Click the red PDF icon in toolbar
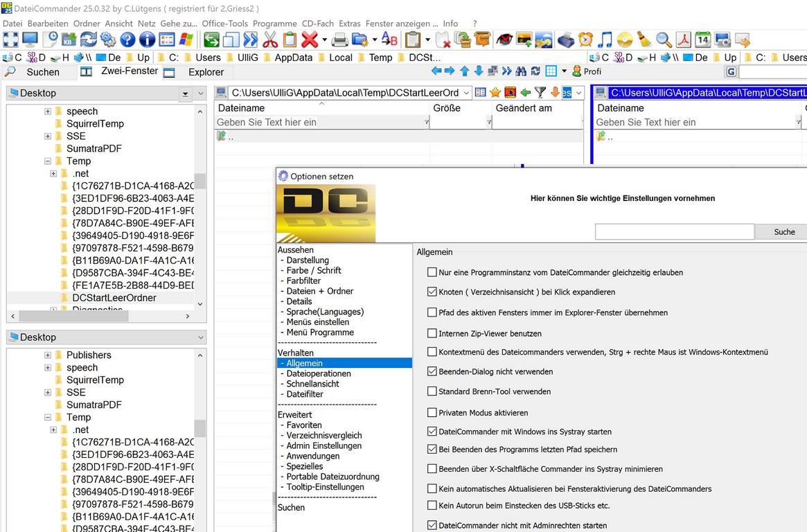 coord(683,39)
